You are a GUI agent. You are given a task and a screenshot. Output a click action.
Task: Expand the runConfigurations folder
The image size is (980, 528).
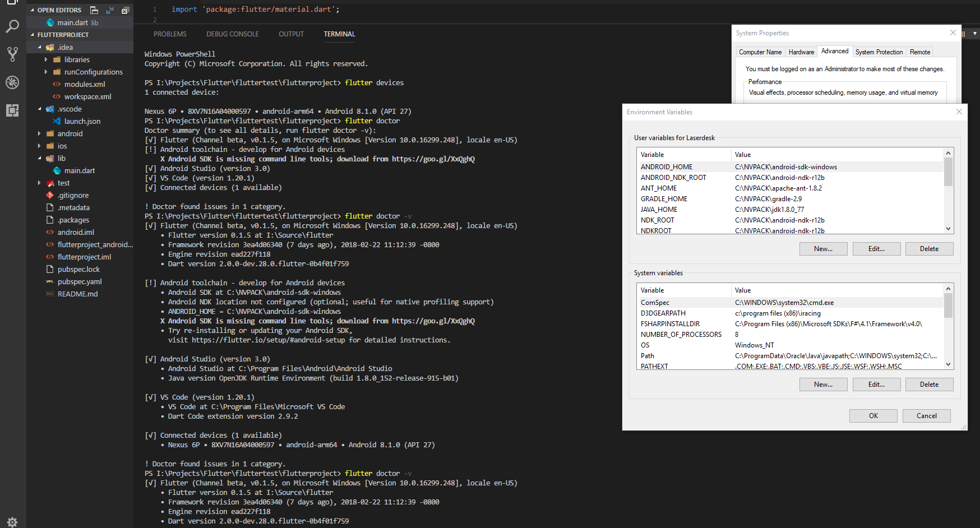46,72
